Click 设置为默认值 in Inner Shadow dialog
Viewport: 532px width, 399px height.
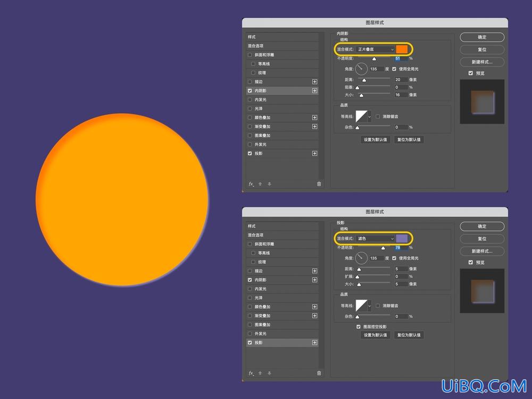[x=375, y=139]
